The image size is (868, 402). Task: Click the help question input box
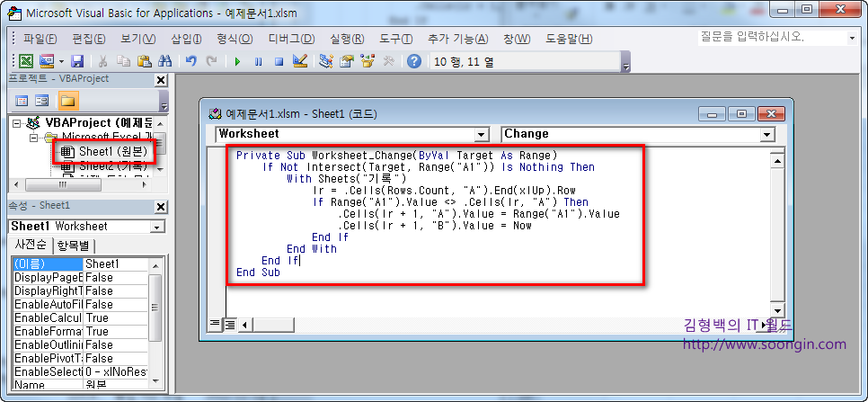pyautogui.click(x=772, y=37)
